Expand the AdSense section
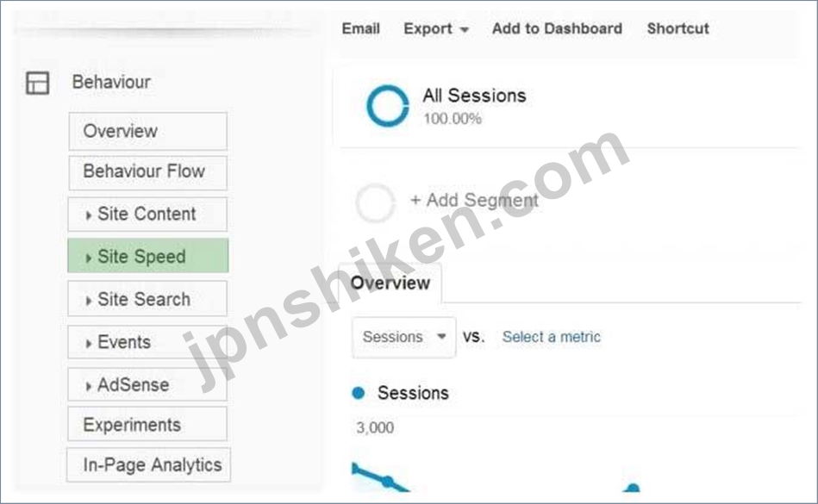818x504 pixels. 147,384
